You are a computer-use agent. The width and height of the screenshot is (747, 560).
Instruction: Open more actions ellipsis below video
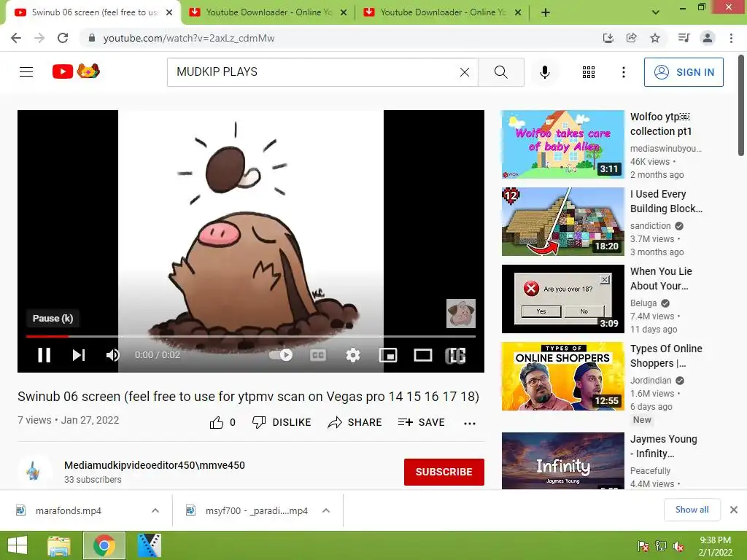point(470,423)
